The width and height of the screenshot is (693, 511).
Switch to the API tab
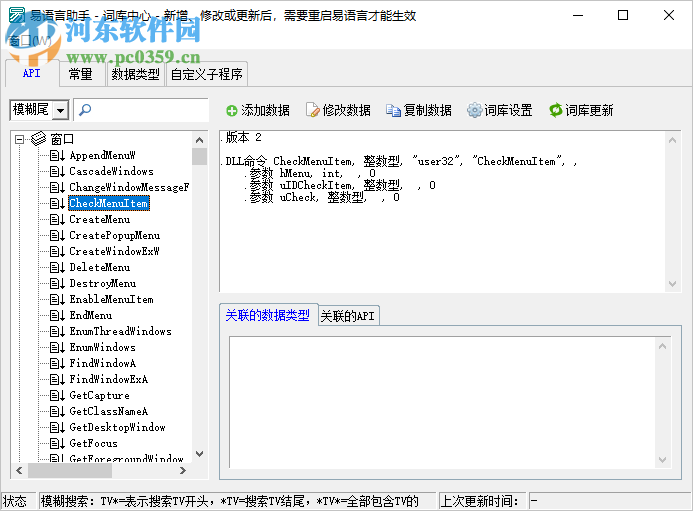coord(32,73)
